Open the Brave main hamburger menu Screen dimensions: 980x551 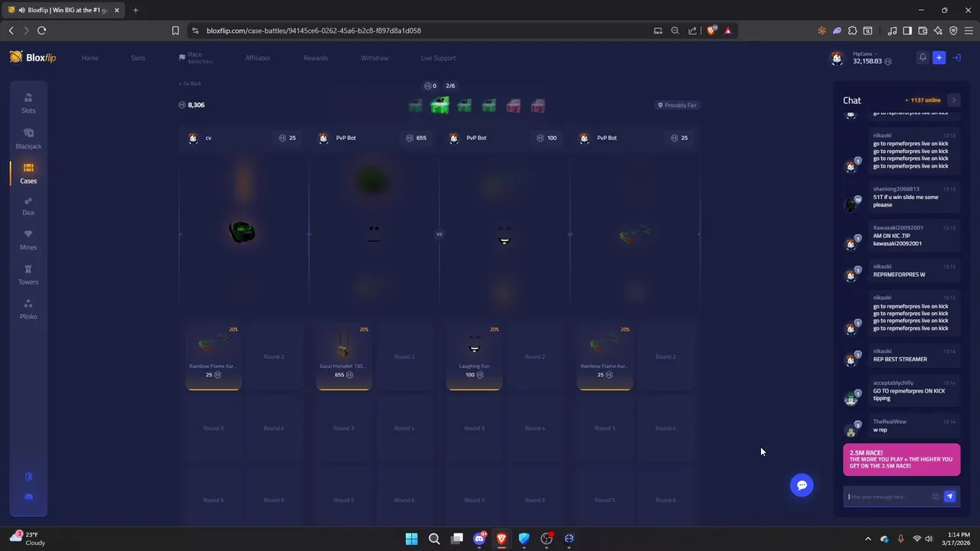[969, 31]
